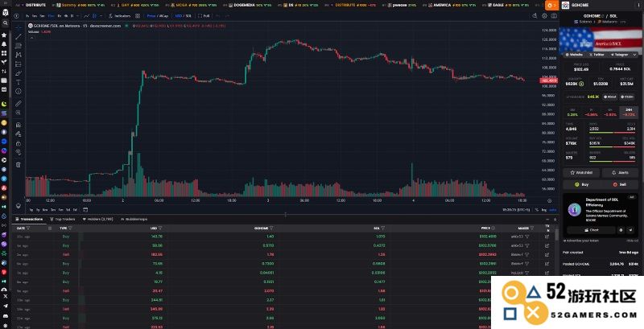
Task: Open X (Twitter) icon in left sidebar
Action: coord(5,296)
